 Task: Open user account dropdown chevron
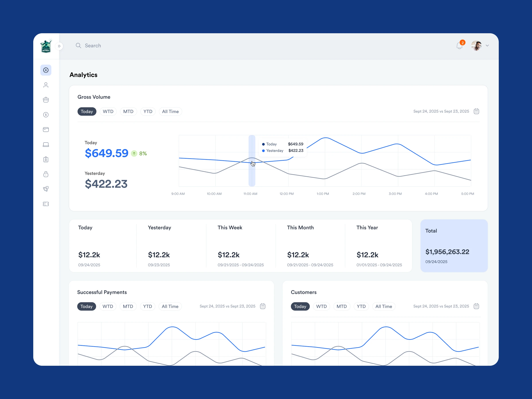click(487, 45)
